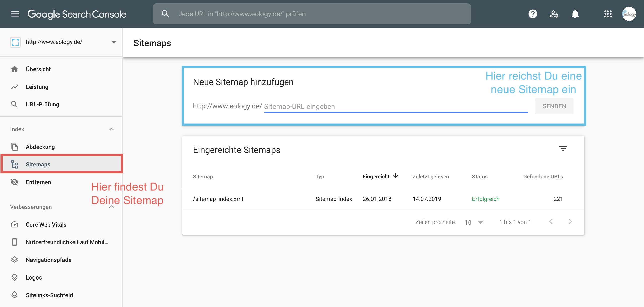Image resolution: width=644 pixels, height=307 pixels.
Task: Select Sitemaps in the sidebar
Action: pos(61,164)
